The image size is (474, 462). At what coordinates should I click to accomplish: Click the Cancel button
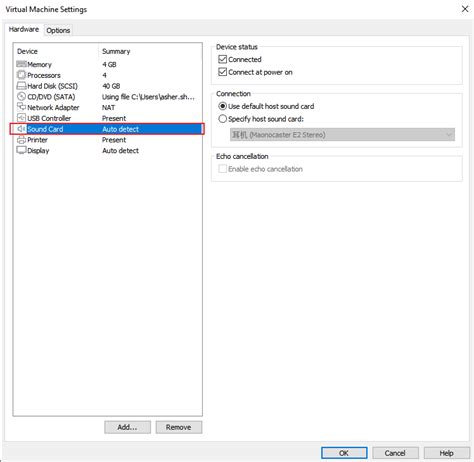(395, 453)
